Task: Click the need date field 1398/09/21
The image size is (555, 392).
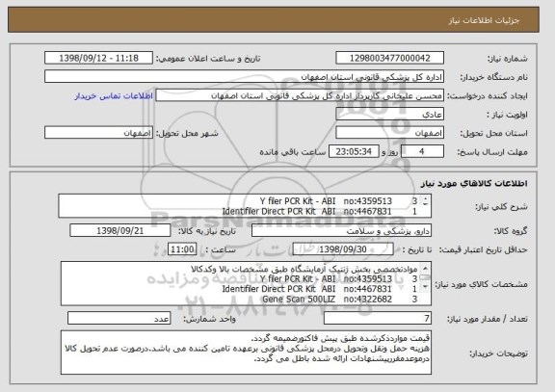Action: 120,231
